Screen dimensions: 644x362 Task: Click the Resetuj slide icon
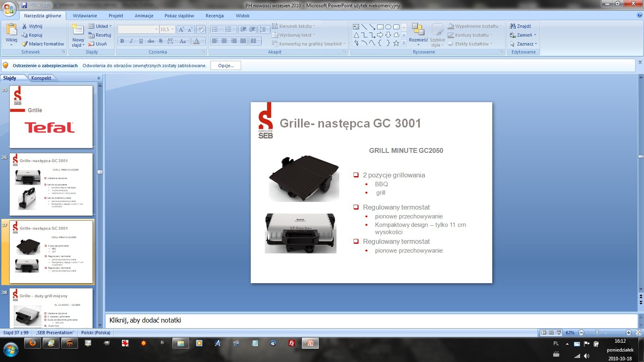[x=91, y=35]
